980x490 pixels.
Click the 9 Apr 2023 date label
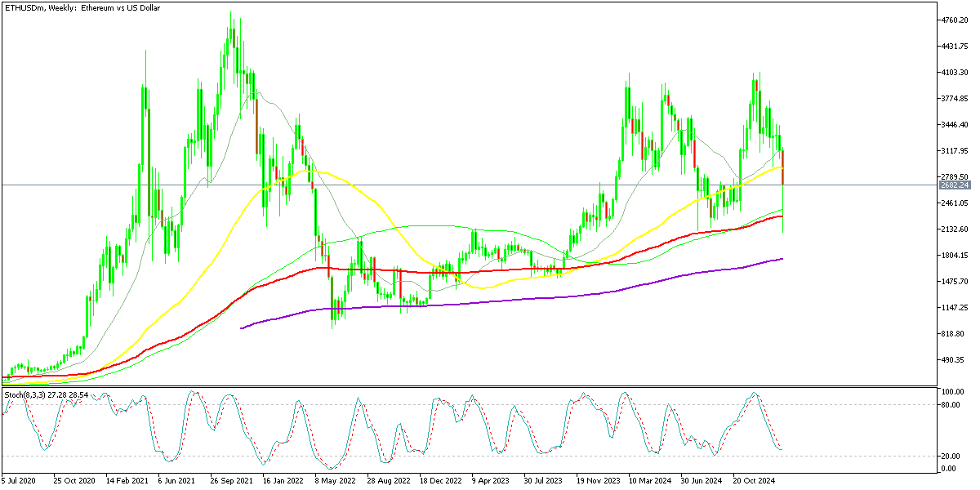[492, 482]
